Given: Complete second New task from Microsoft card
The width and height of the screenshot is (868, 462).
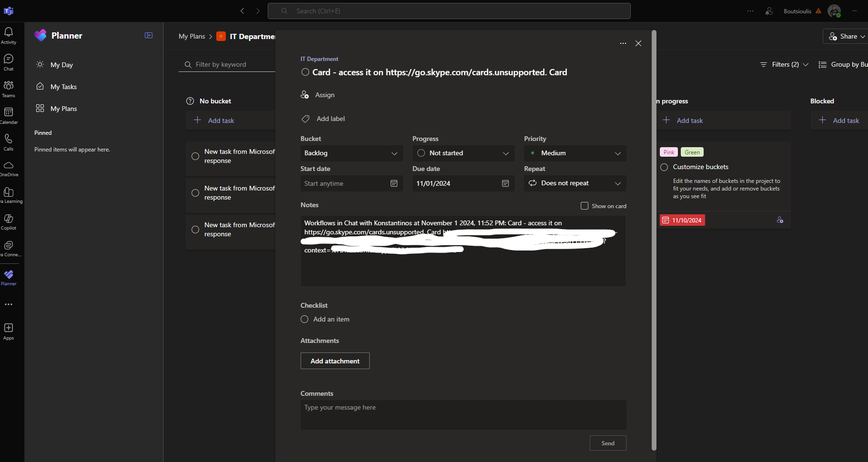Looking at the screenshot, I should point(195,193).
